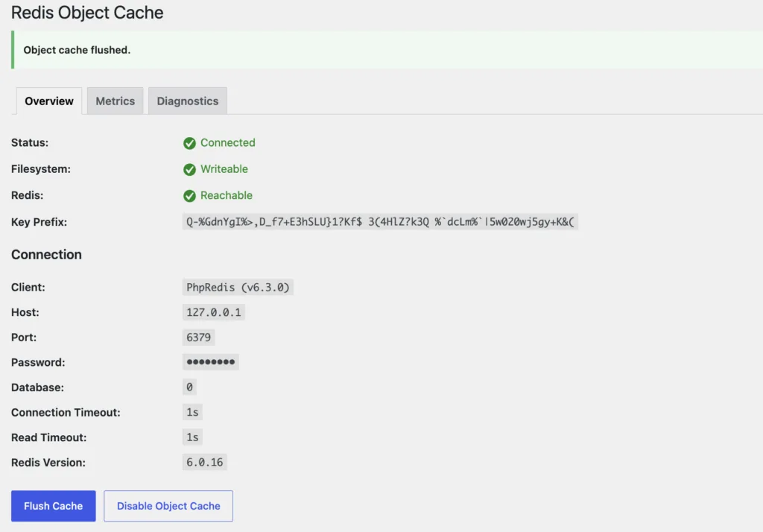Click the Redis Object Cache page title

pos(87,12)
